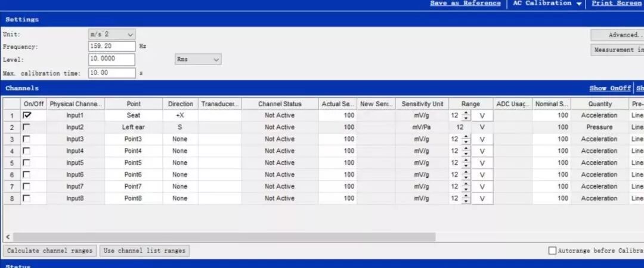Click the channel table horizontal scrollbar thumb

224,237
